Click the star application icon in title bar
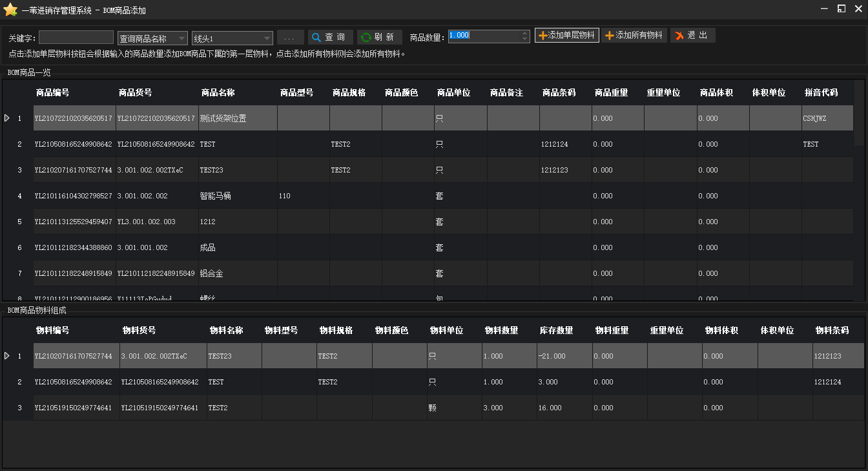This screenshot has height=471, width=868. [10, 9]
